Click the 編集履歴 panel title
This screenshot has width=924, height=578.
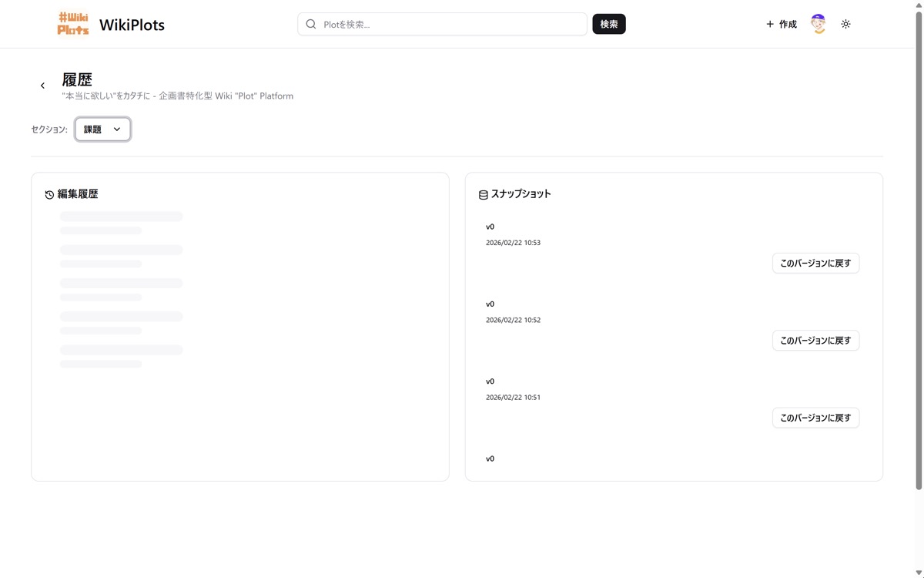pos(78,194)
